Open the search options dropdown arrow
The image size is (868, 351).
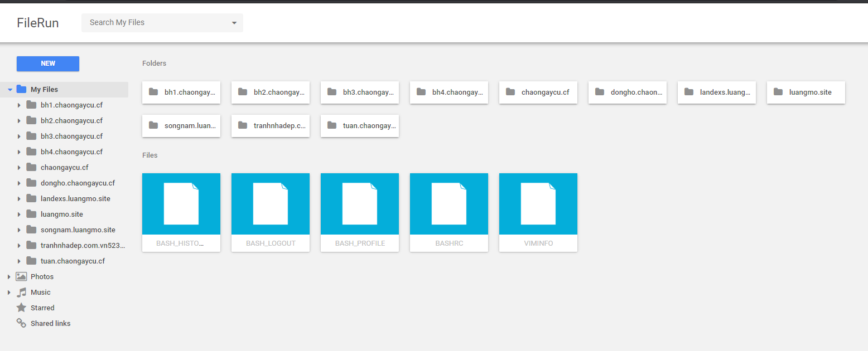tap(234, 23)
